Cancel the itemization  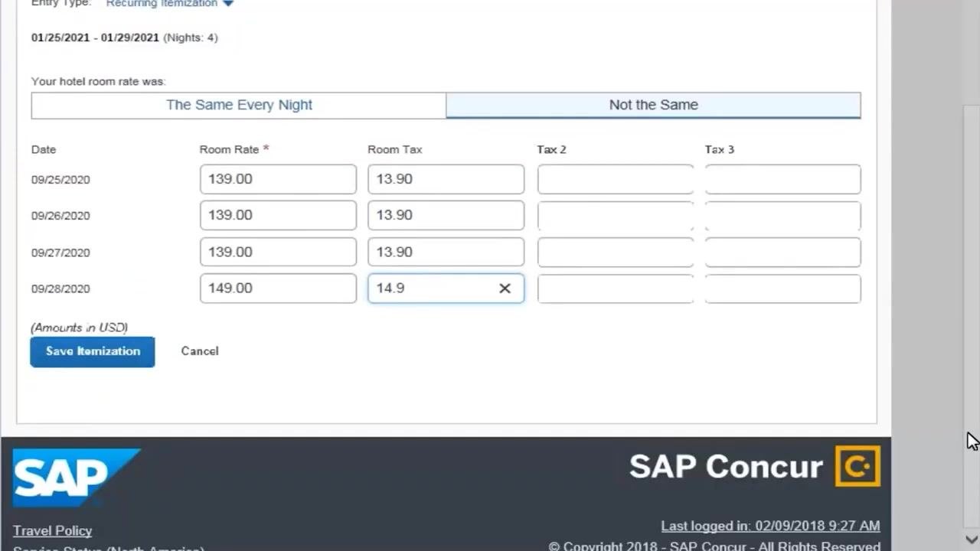[200, 351]
